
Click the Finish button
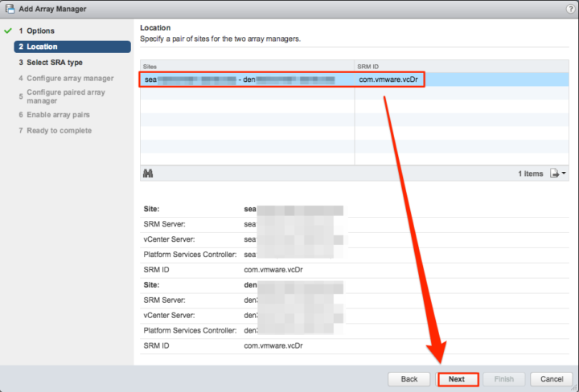[504, 378]
